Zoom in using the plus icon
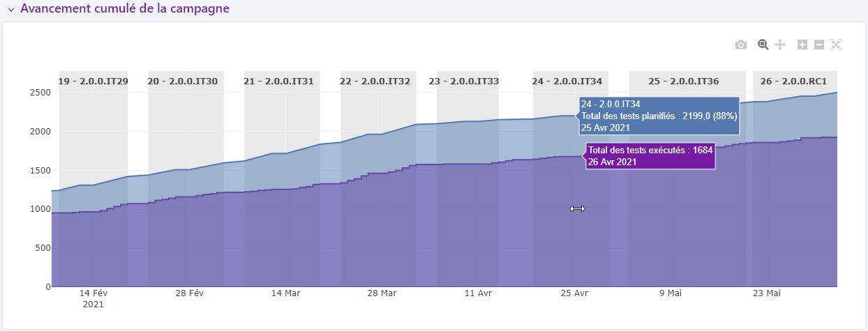 point(802,45)
